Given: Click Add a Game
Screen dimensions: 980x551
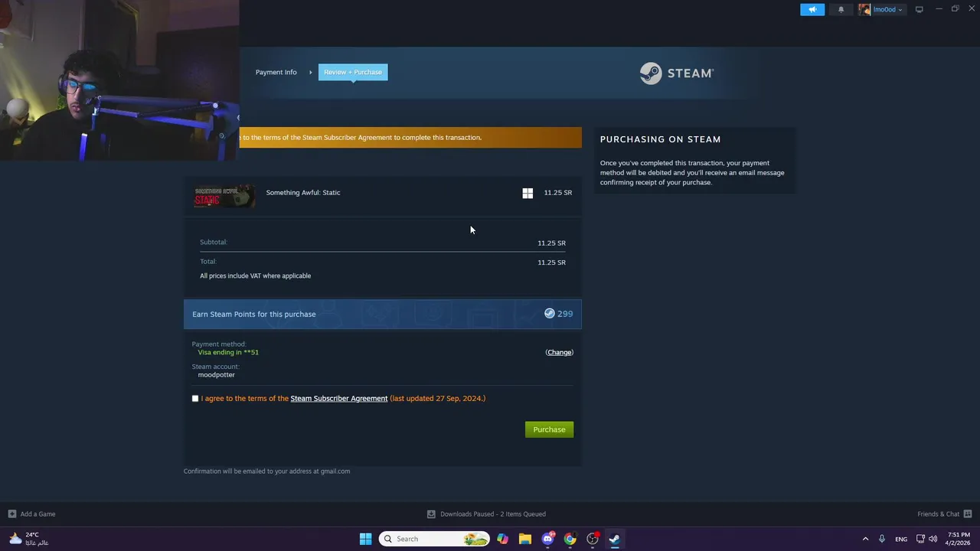Looking at the screenshot, I should pyautogui.click(x=38, y=514).
